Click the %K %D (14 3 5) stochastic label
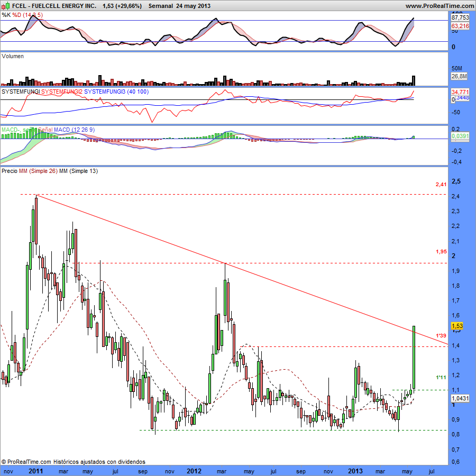476x476 pixels. point(22,15)
